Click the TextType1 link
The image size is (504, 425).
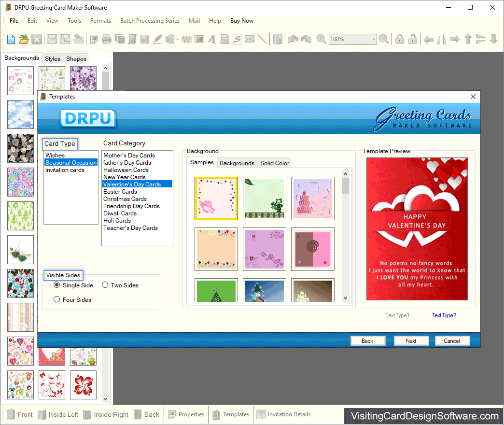(x=398, y=315)
